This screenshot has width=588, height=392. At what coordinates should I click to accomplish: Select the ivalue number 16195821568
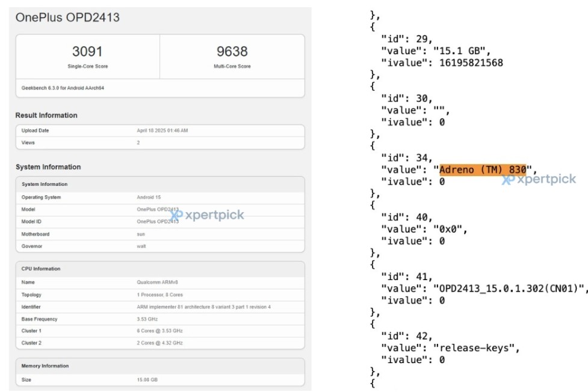coord(471,63)
